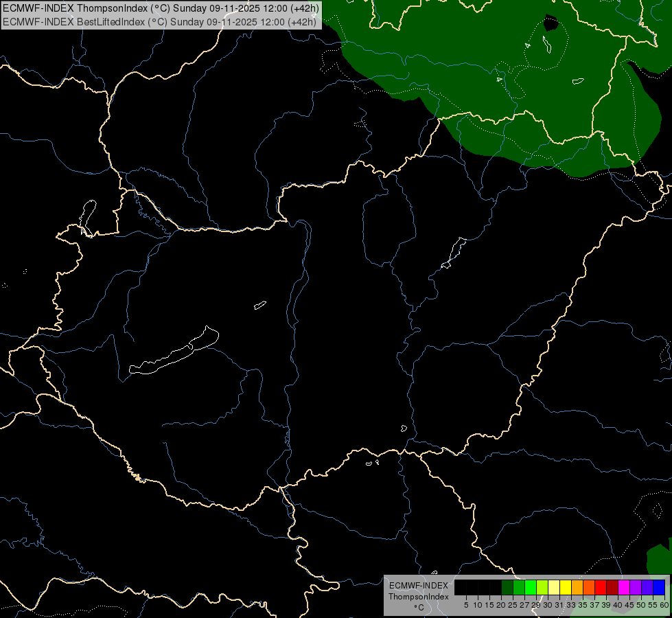
Task: Click legend tick value 55
Action: tap(653, 605)
